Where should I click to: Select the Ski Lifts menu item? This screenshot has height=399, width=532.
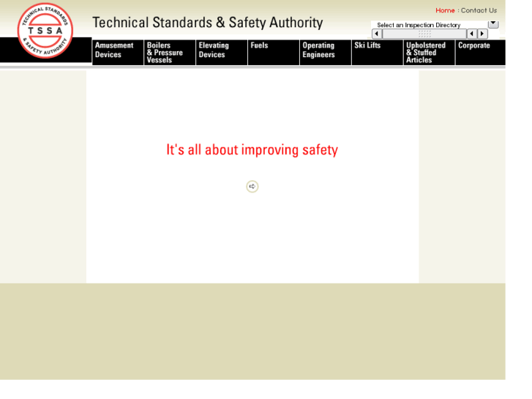click(x=378, y=52)
